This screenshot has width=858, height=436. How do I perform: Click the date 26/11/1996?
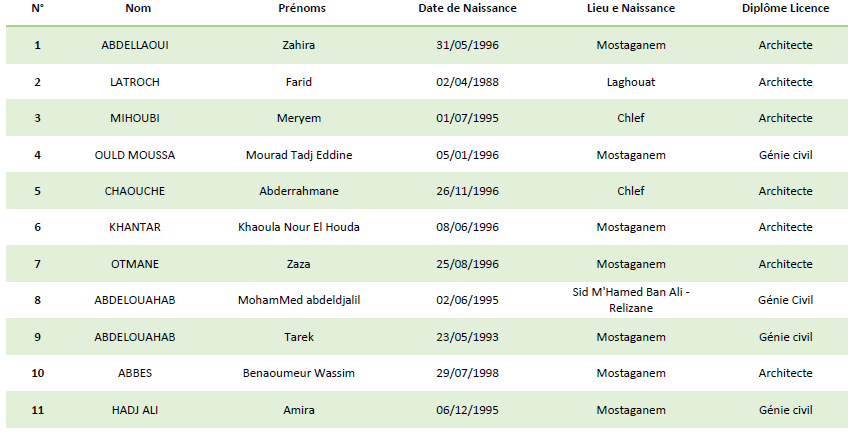tap(467, 191)
